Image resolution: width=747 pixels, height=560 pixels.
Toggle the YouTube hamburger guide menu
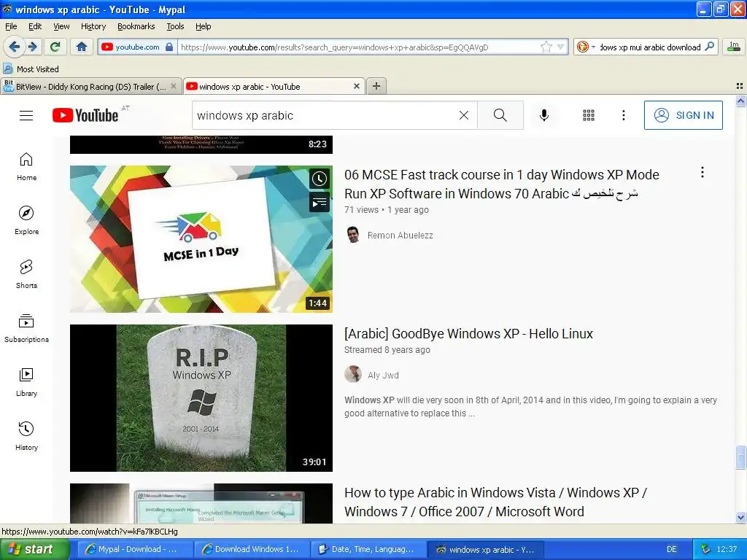[x=26, y=115]
